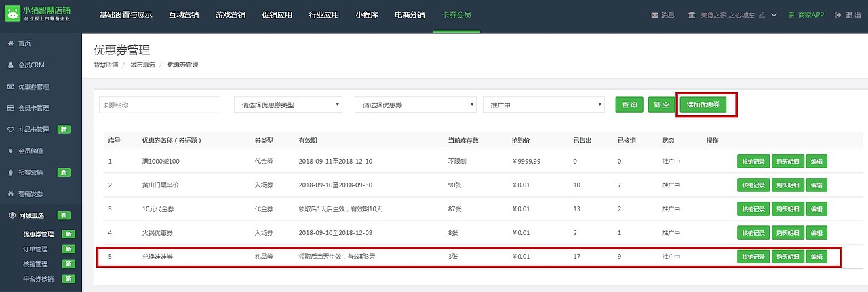This screenshot has height=292, width=868.
Task: Open 平台券核销 in sidebar submenu
Action: pyautogui.click(x=38, y=279)
